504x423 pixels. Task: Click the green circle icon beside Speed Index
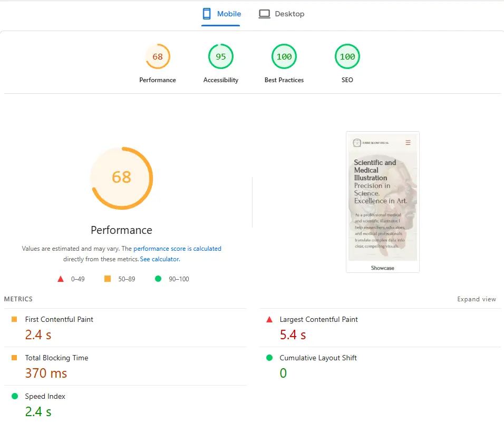point(16,396)
